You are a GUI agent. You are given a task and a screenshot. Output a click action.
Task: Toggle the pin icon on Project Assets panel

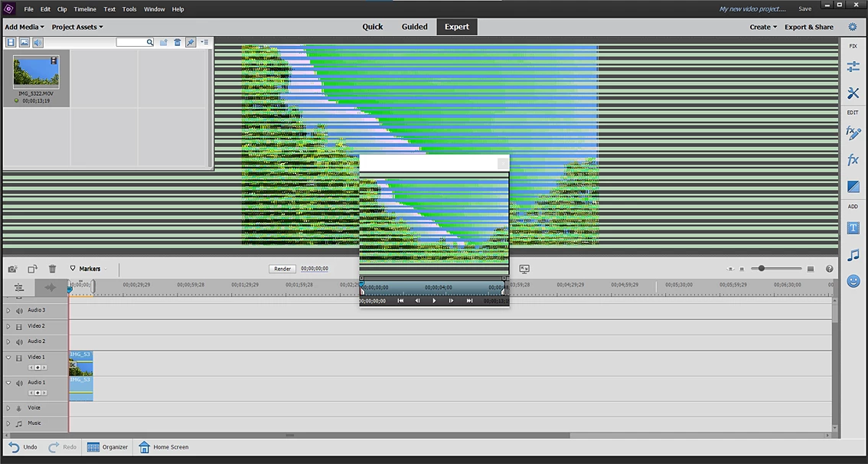(191, 42)
